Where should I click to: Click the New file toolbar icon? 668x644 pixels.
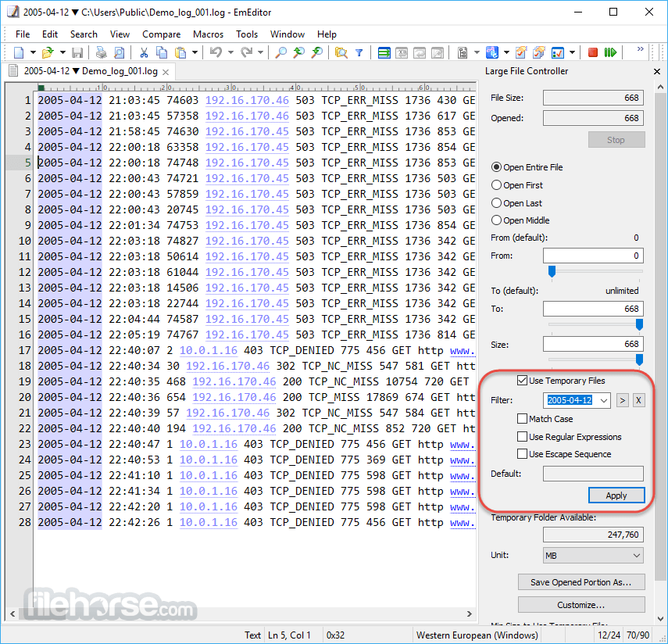point(19,52)
